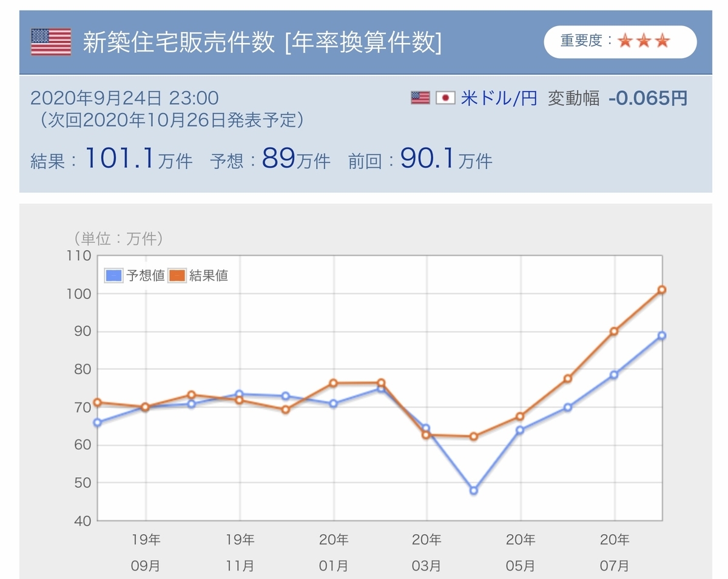Click the y-axis value 100
Viewport: 728px width, 579px height.
coord(80,294)
